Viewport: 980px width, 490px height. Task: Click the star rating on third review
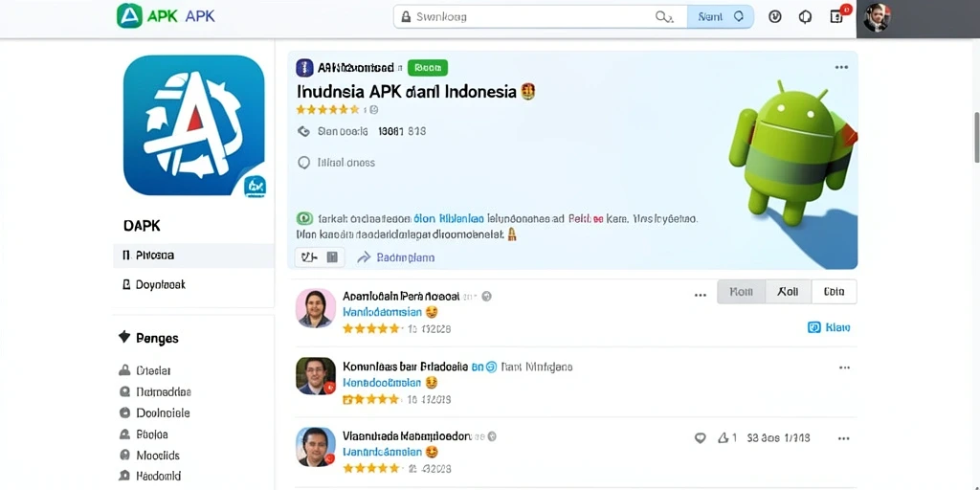tap(370, 467)
